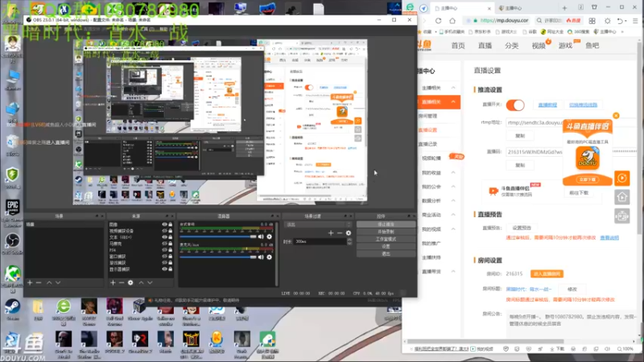Click 修改 next to room title
This screenshot has height=362, width=644.
(x=572, y=290)
